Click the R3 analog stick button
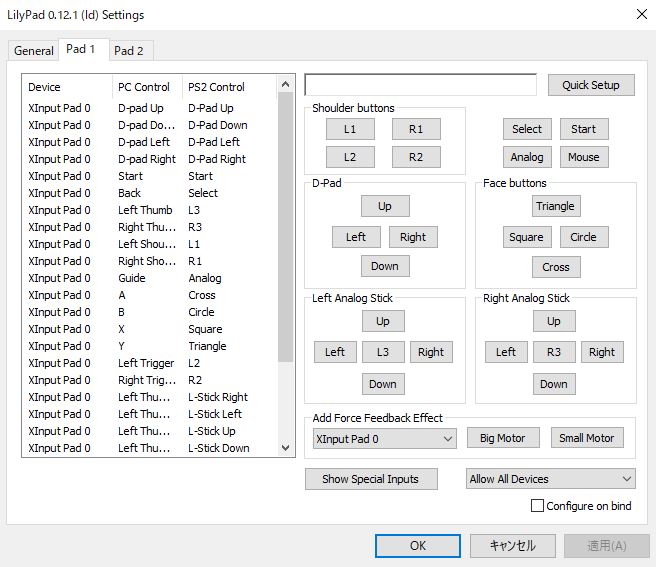Screen dimensions: 656x567 click(554, 352)
